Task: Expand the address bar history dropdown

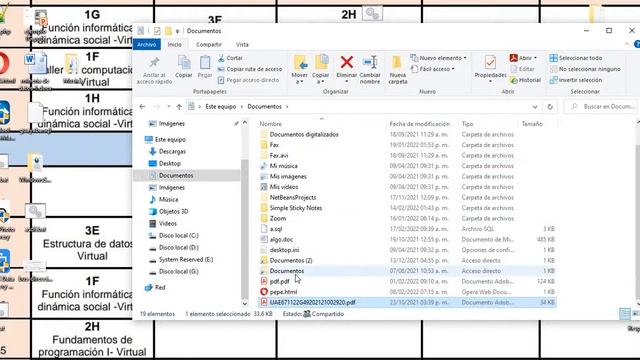Action: [x=535, y=107]
